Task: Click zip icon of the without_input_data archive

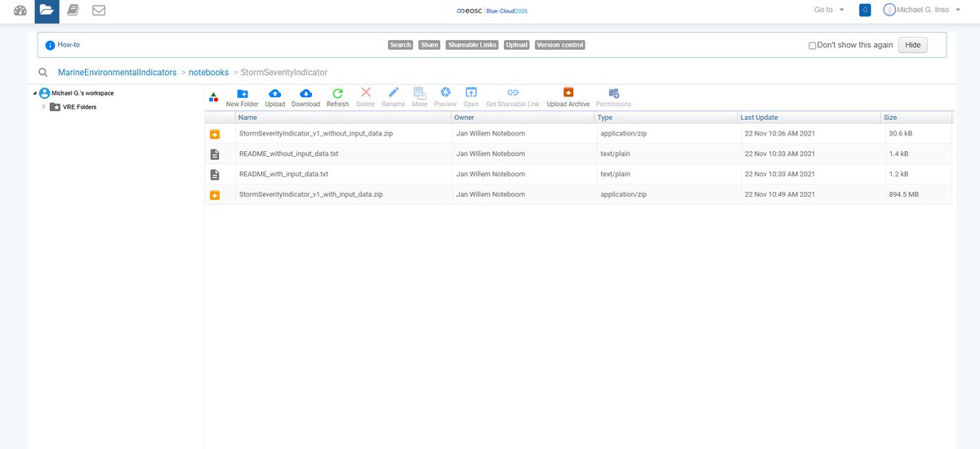Action: [215, 134]
